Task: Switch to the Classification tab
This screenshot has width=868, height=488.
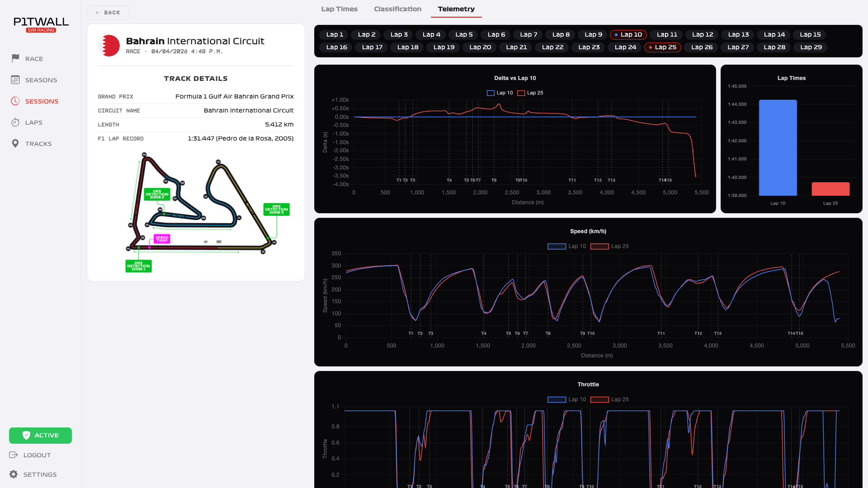Action: [x=397, y=9]
